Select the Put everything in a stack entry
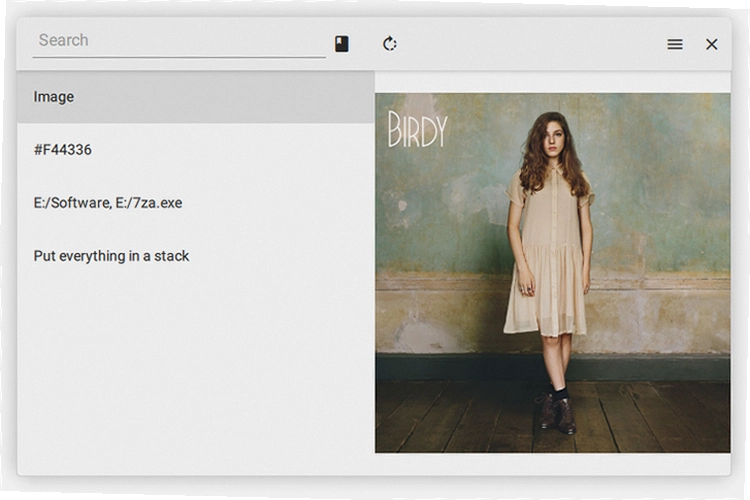This screenshot has width=750, height=500. coord(196,256)
